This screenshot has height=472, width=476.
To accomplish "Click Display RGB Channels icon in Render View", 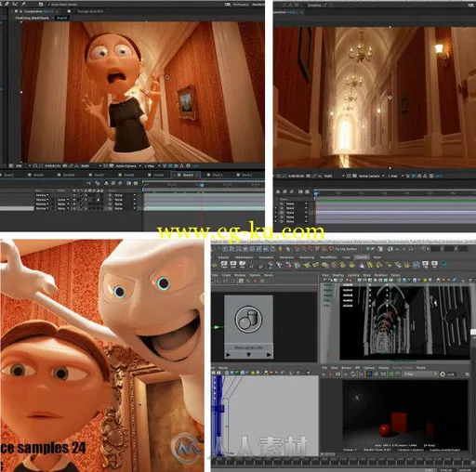I will (369, 374).
